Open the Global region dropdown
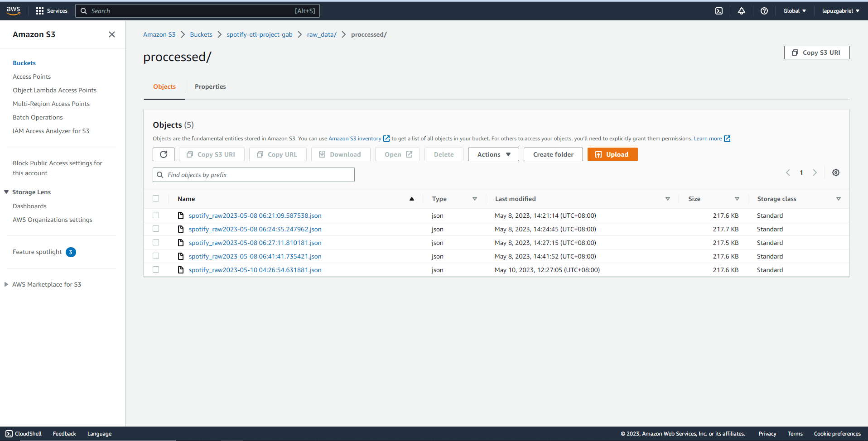 (795, 11)
